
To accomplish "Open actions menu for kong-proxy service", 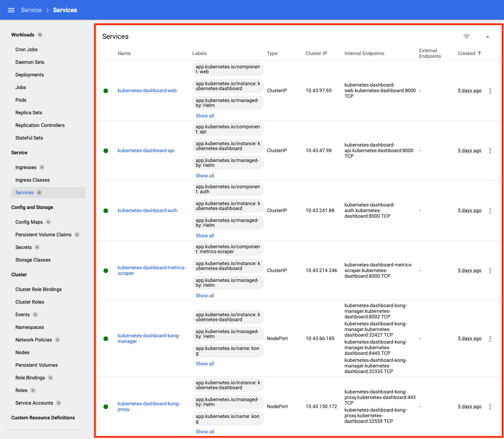I will click(x=490, y=407).
